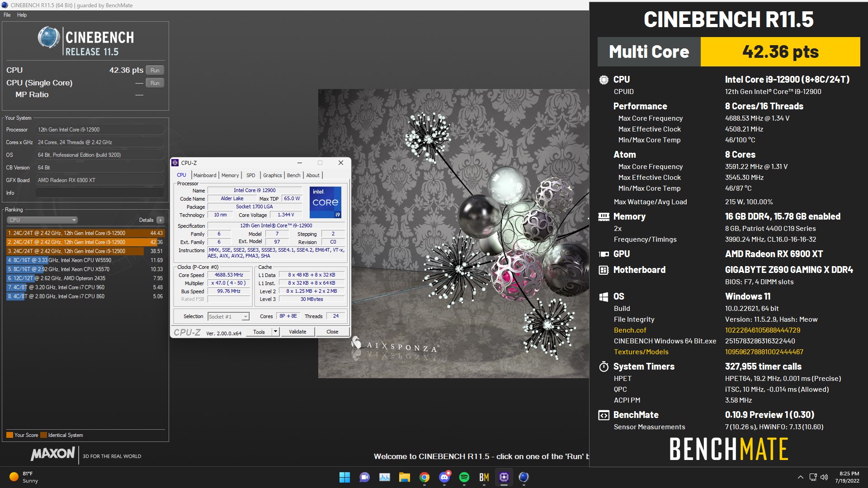Click Bench.cof file integrity link

(630, 330)
